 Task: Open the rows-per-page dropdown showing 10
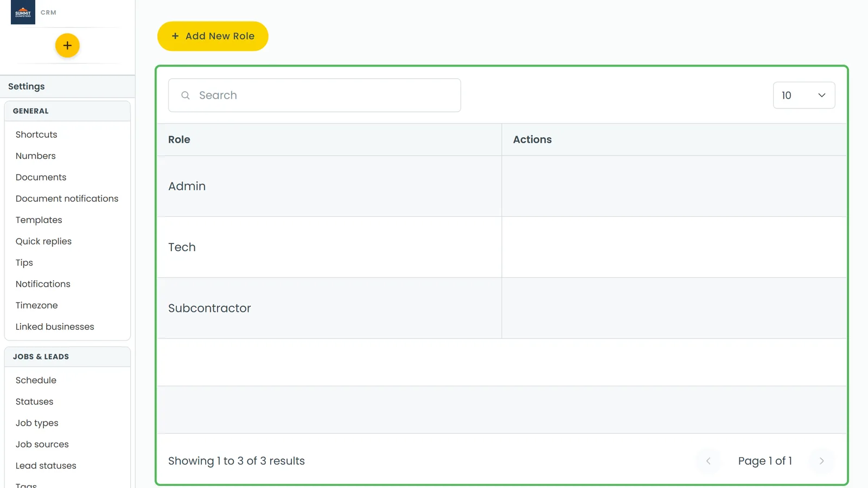(x=804, y=95)
